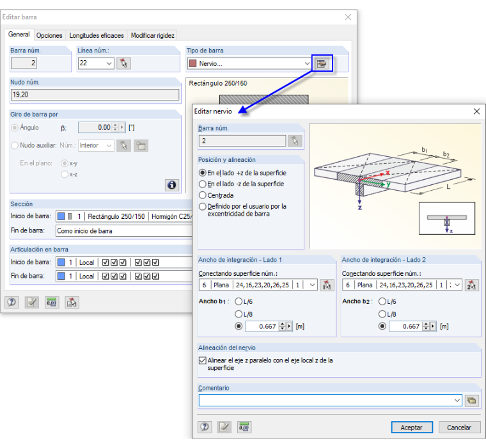The image size is (486, 448).
Task: Click Cancelar button in Editar nervio
Action: pyautogui.click(x=459, y=428)
